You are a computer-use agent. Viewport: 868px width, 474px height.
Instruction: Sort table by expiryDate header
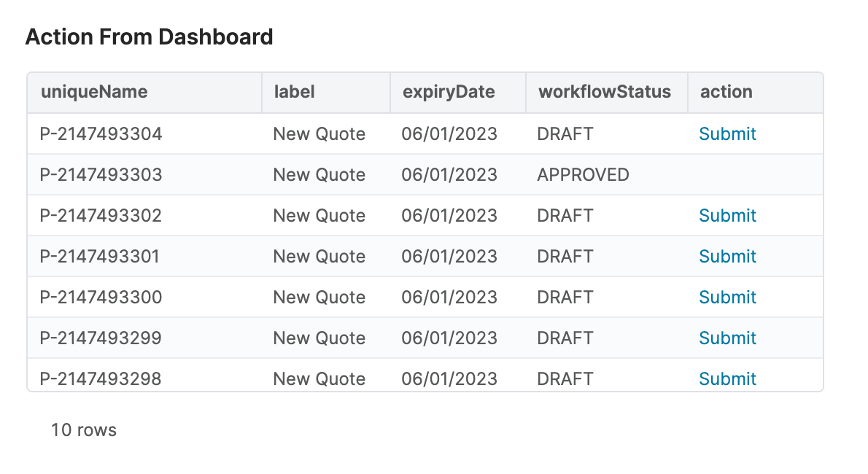[x=449, y=92]
